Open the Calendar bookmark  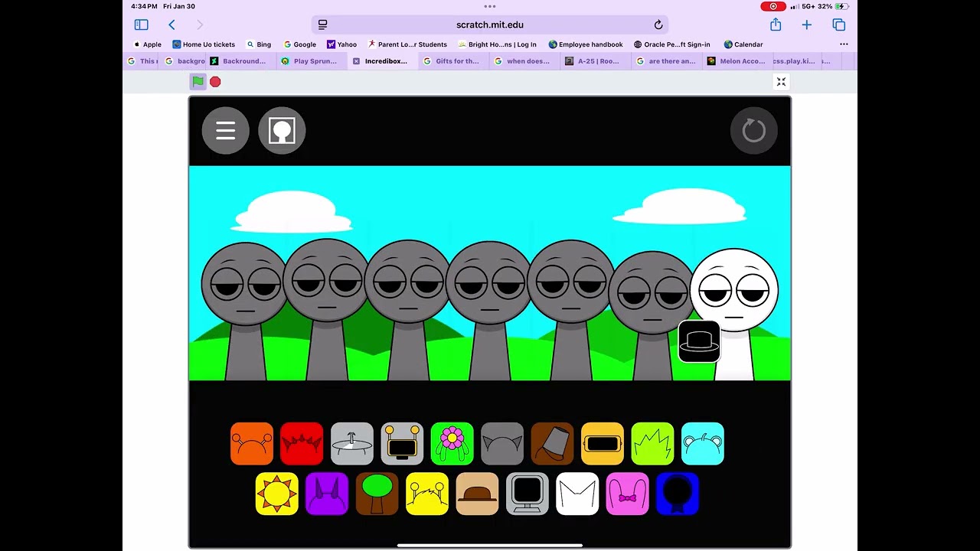(743, 44)
